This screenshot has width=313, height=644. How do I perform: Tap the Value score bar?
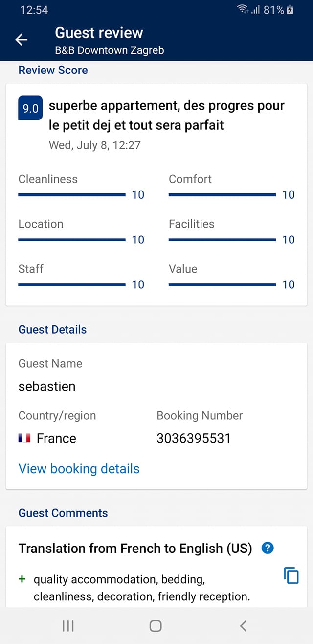(x=222, y=285)
